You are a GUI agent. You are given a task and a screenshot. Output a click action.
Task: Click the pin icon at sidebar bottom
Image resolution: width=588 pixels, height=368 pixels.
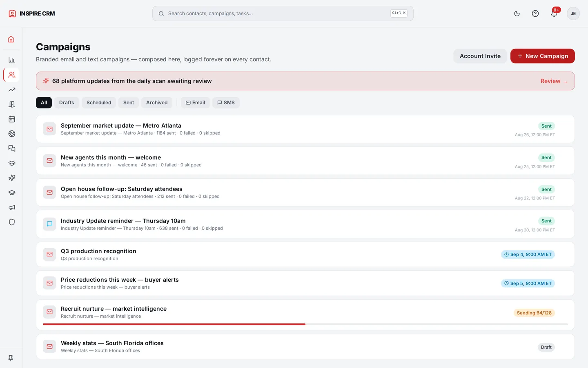click(11, 358)
